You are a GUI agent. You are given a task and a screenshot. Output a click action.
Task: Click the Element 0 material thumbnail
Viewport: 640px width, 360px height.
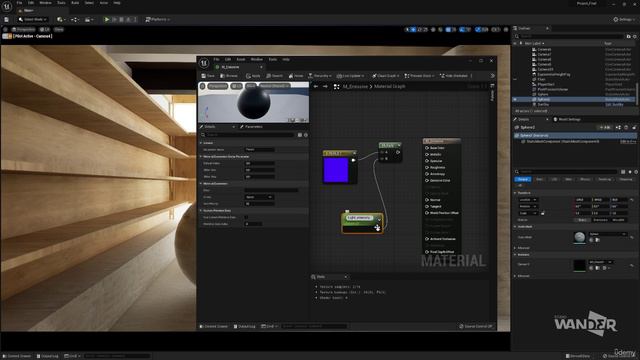coord(579,265)
